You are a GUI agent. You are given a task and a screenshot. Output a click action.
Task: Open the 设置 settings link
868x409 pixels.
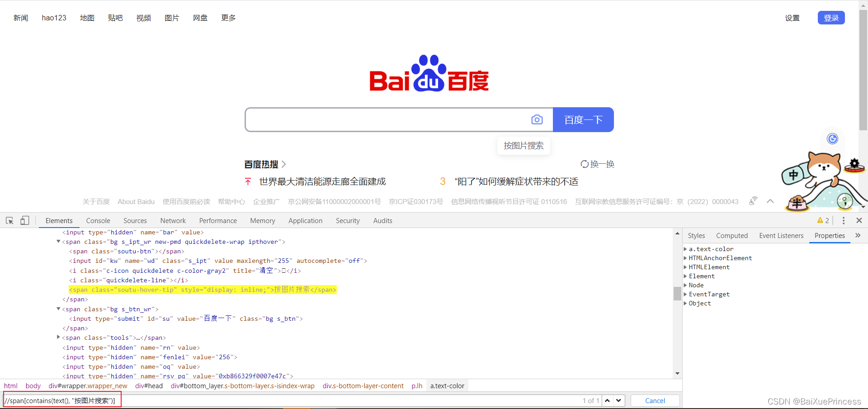tap(792, 18)
